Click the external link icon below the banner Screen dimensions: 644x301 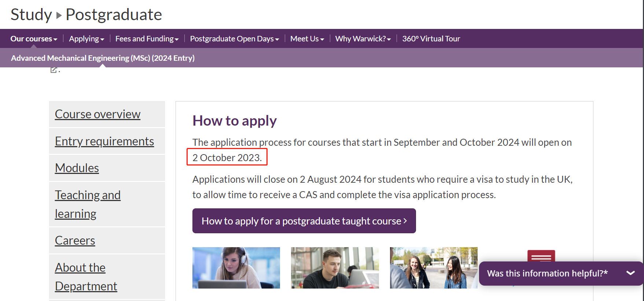tap(54, 70)
